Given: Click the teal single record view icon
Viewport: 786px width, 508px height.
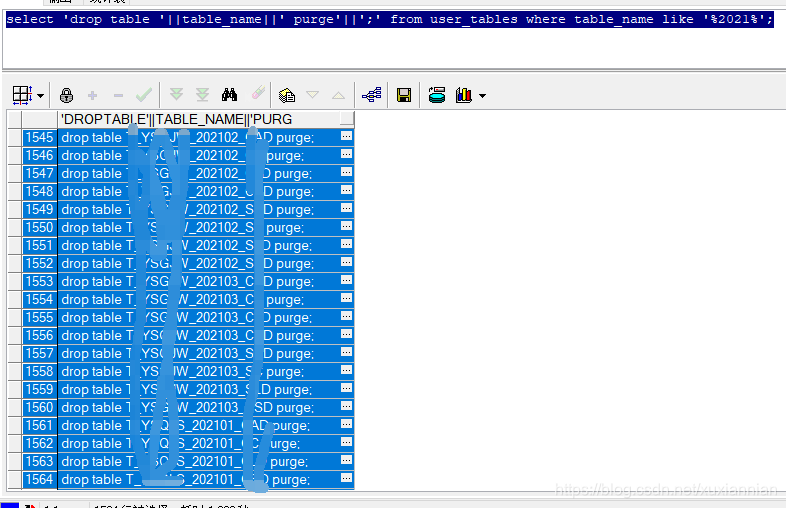Looking at the screenshot, I should [x=437, y=95].
